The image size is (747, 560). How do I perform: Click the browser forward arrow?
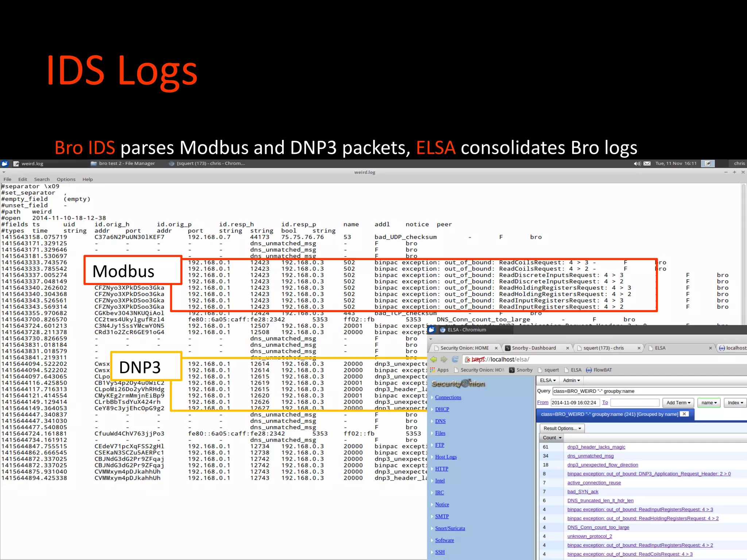444,359
